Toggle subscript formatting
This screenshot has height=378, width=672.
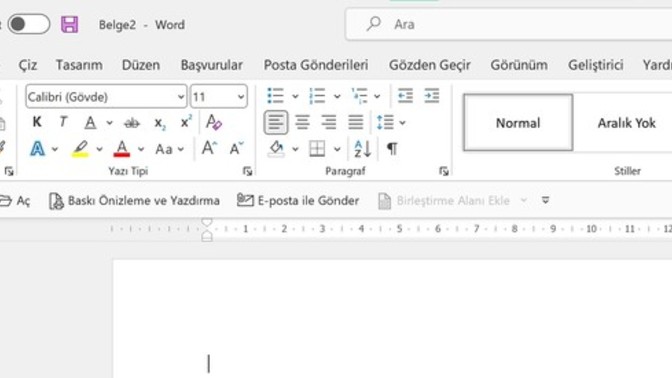159,123
